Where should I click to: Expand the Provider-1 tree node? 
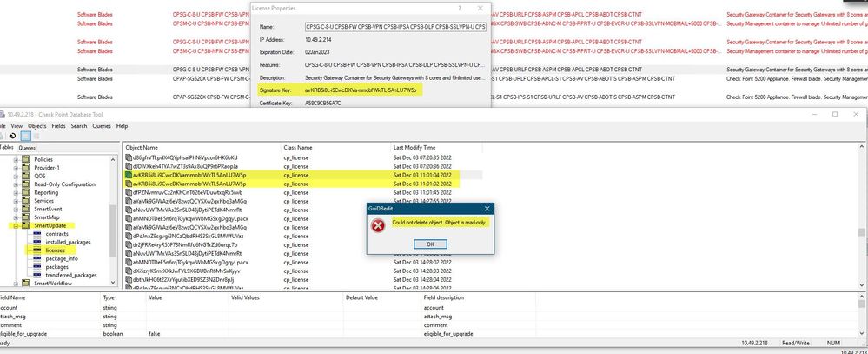point(16,168)
